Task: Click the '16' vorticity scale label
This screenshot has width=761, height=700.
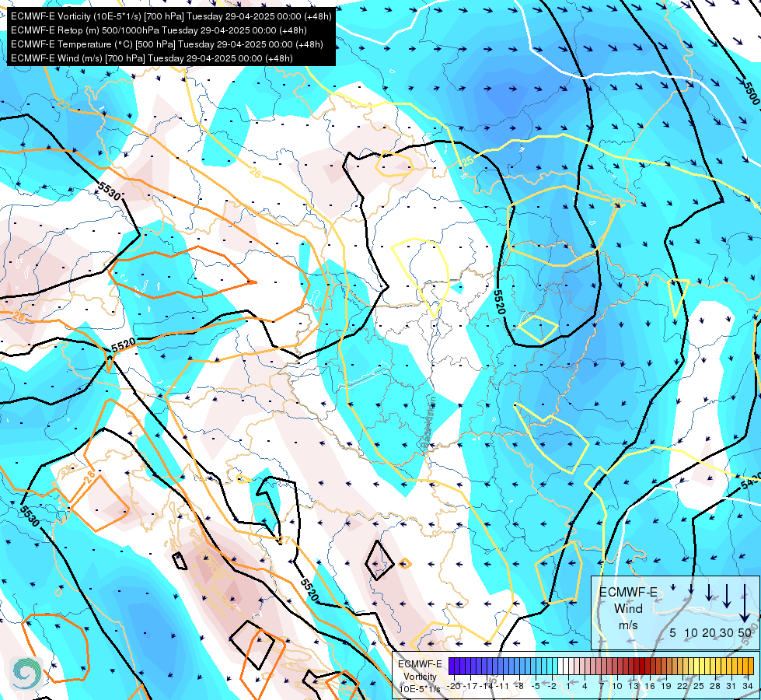Action: point(650,687)
